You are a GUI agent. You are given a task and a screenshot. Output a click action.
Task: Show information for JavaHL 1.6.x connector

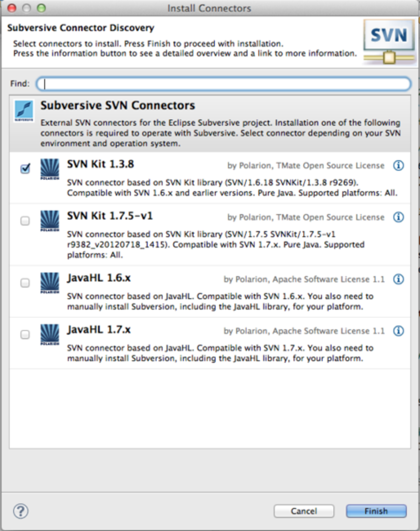coord(398,279)
